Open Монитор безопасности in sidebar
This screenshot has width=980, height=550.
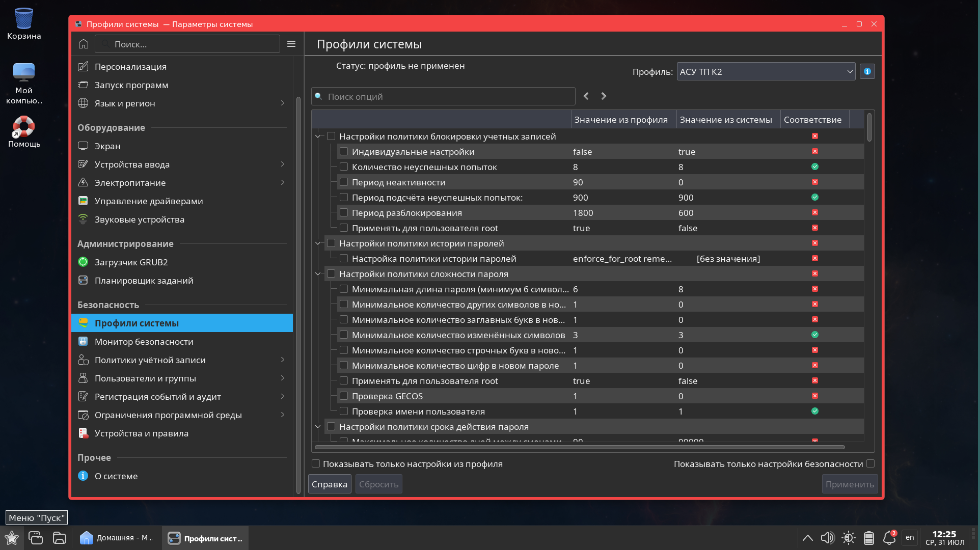[x=144, y=342]
